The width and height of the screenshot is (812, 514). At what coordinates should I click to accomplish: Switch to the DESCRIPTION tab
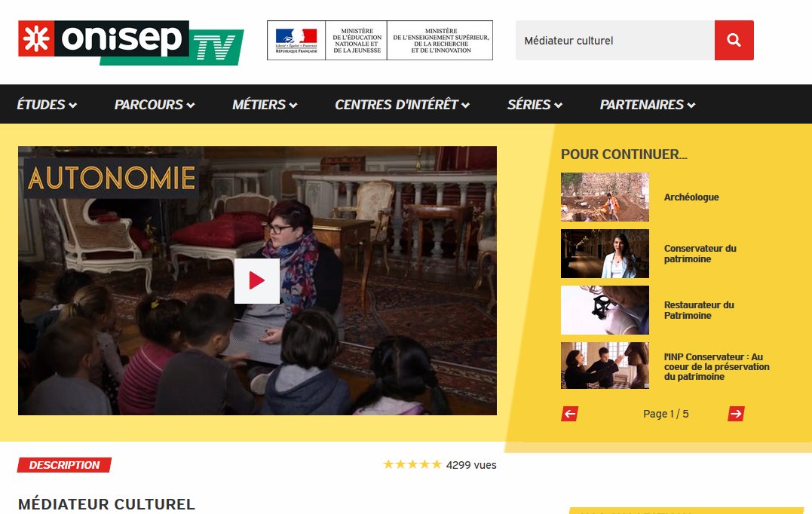pos(63,465)
